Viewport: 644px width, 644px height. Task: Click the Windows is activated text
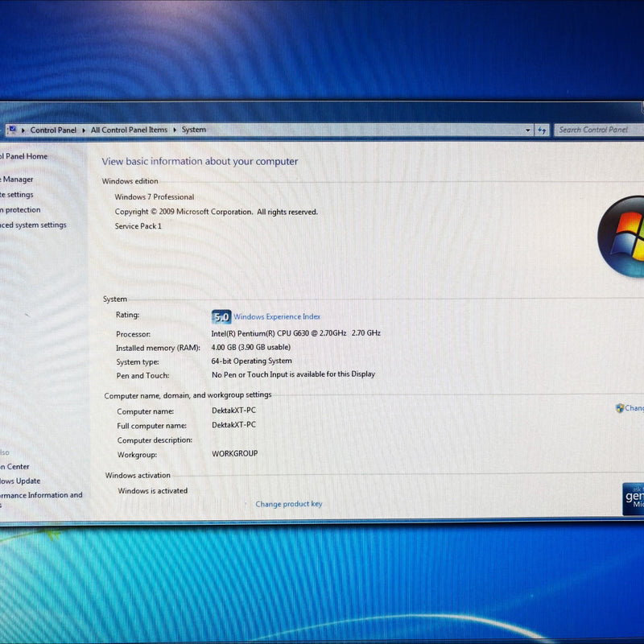[x=153, y=491]
